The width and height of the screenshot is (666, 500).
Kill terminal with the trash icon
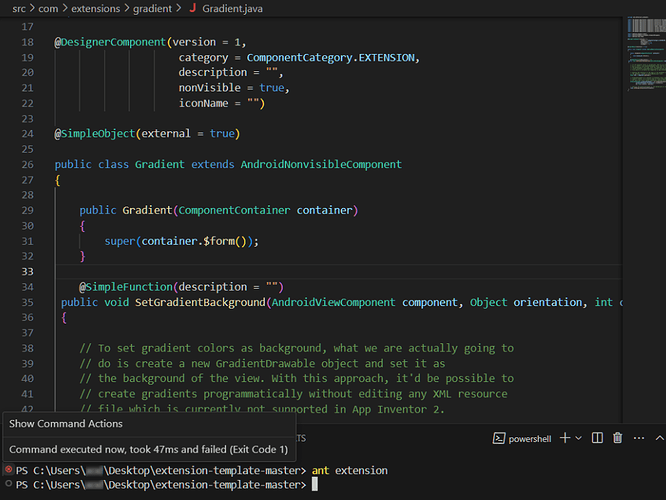coord(618,438)
